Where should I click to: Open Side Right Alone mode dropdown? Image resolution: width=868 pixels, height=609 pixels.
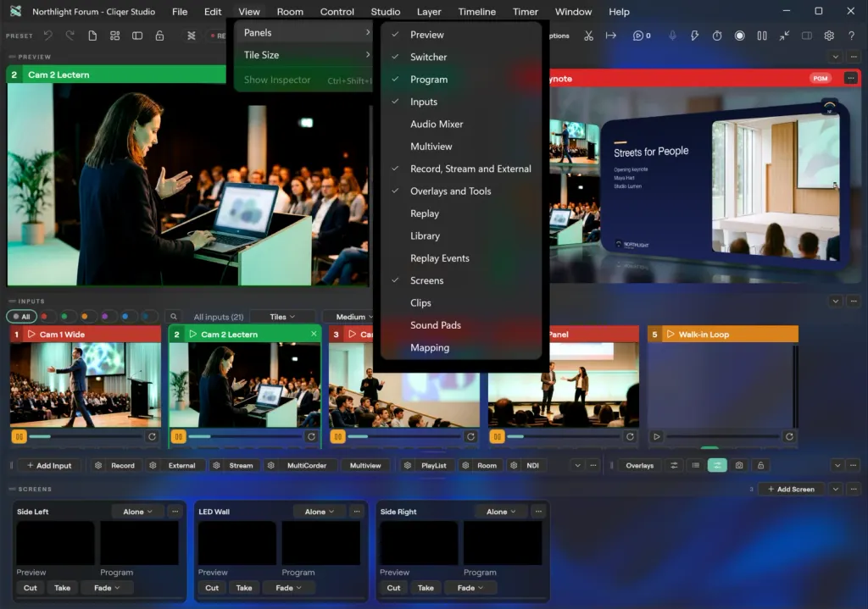501,512
